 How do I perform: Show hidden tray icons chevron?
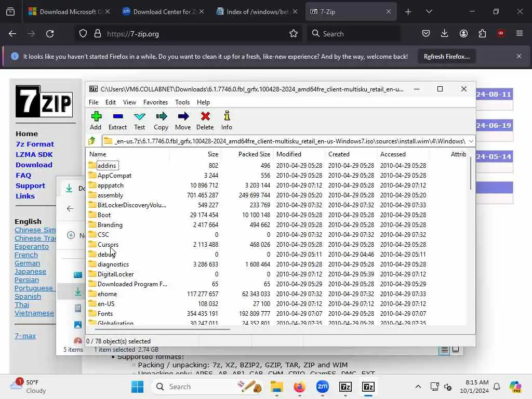click(x=418, y=387)
